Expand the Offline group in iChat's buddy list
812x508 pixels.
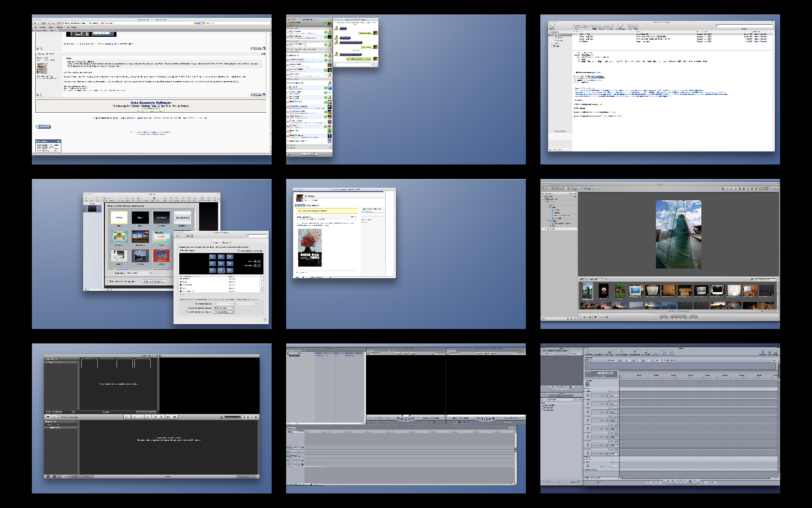[x=288, y=148]
